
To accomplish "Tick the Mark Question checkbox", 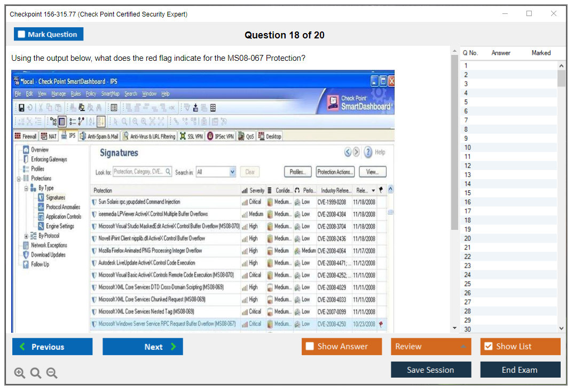I will point(21,35).
